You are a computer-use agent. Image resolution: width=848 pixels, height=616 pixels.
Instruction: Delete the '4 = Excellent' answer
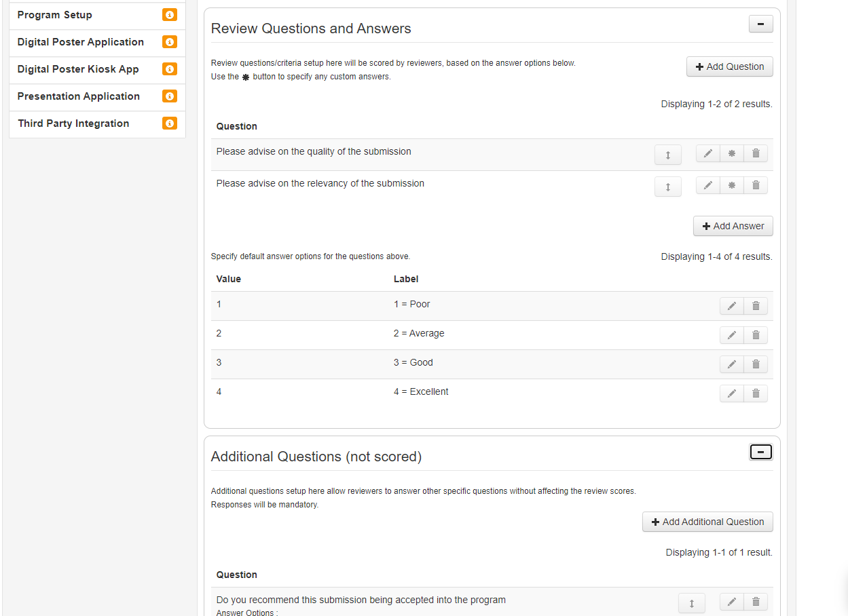pyautogui.click(x=756, y=393)
